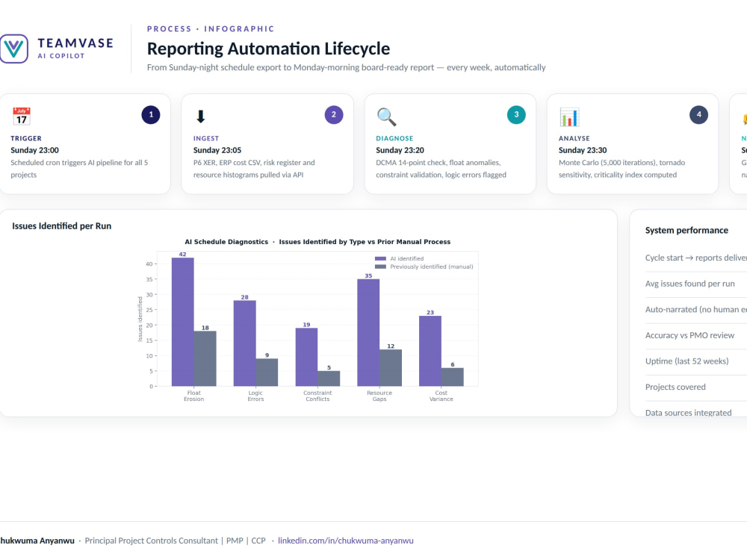Click the 'Float Erosion' axis label
Image resolution: width=747 pixels, height=560 pixels.
pyautogui.click(x=194, y=396)
